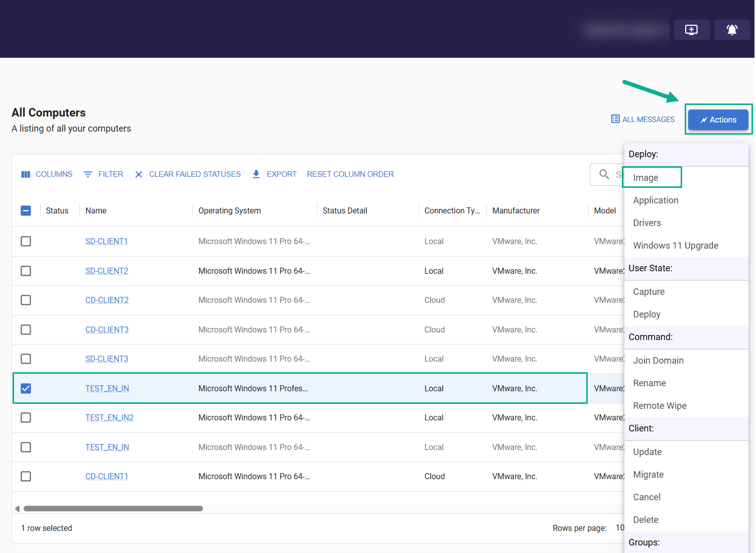Image resolution: width=756 pixels, height=553 pixels.
Task: Click the horizontal table scrollbar
Action: tap(113, 509)
